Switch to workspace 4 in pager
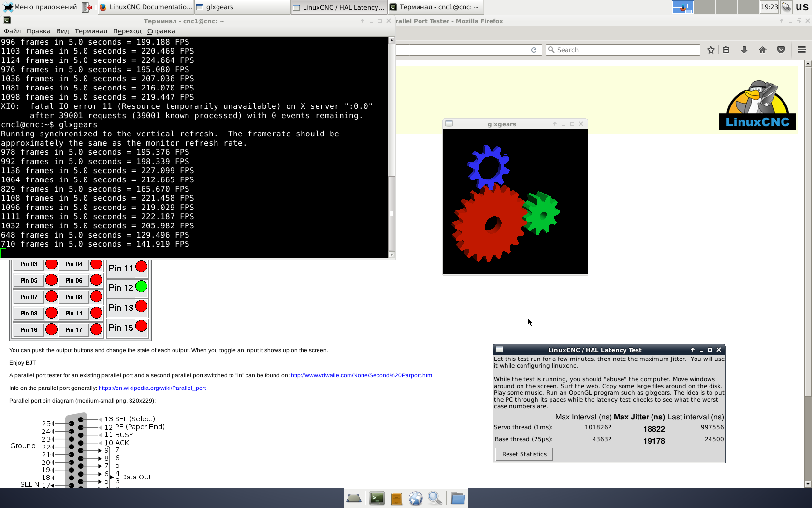Image resolution: width=812 pixels, height=508 pixels. 748,7
